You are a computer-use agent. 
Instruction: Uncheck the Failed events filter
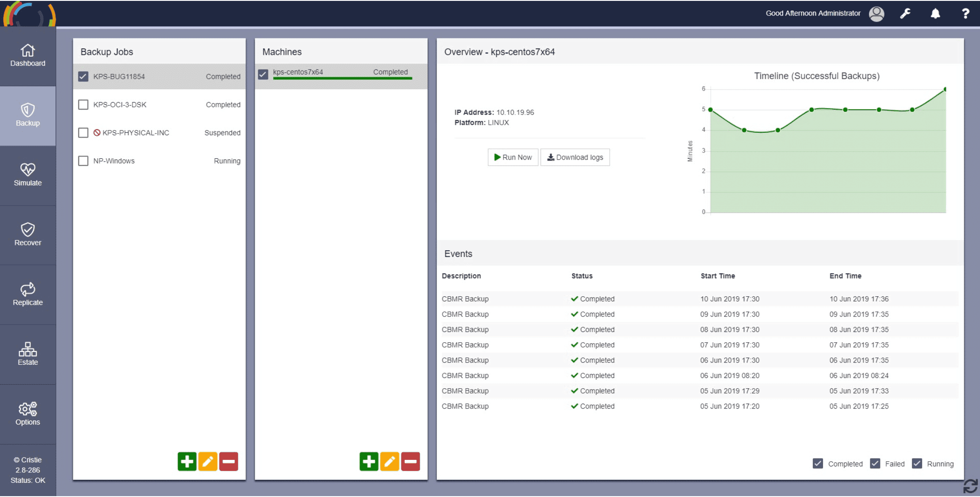pos(875,463)
